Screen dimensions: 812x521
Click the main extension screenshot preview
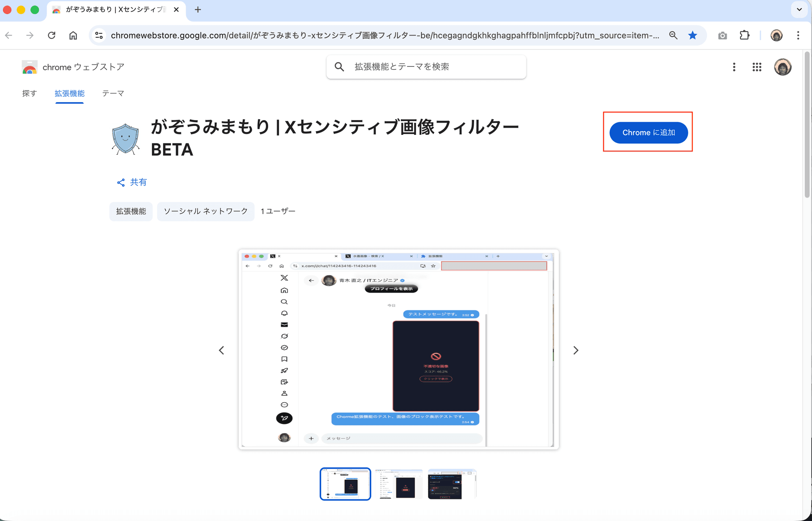pos(398,349)
